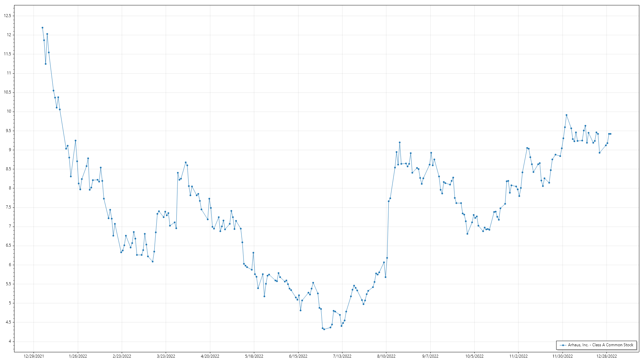Click the 1/26/2022 x-axis date label
Image resolution: width=644 pixels, height=362 pixels.
pos(78,356)
